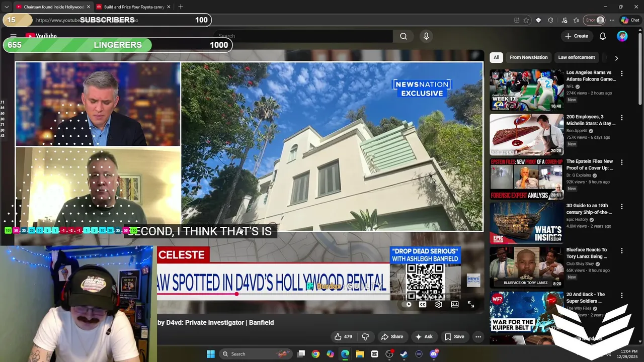Click the YouTube search magnifier button
The image size is (644, 362).
(404, 36)
